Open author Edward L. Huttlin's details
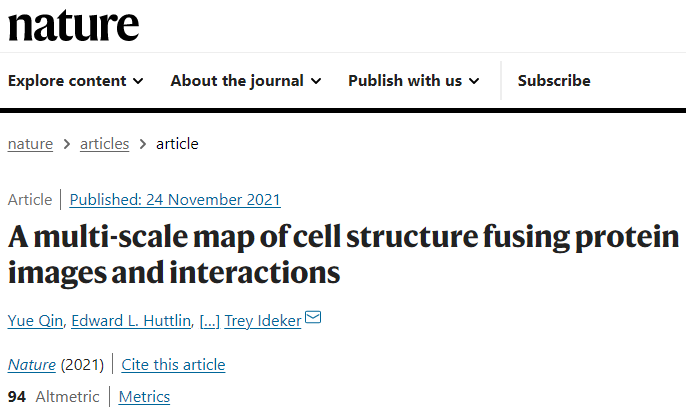The width and height of the screenshot is (686, 412). 130,320
